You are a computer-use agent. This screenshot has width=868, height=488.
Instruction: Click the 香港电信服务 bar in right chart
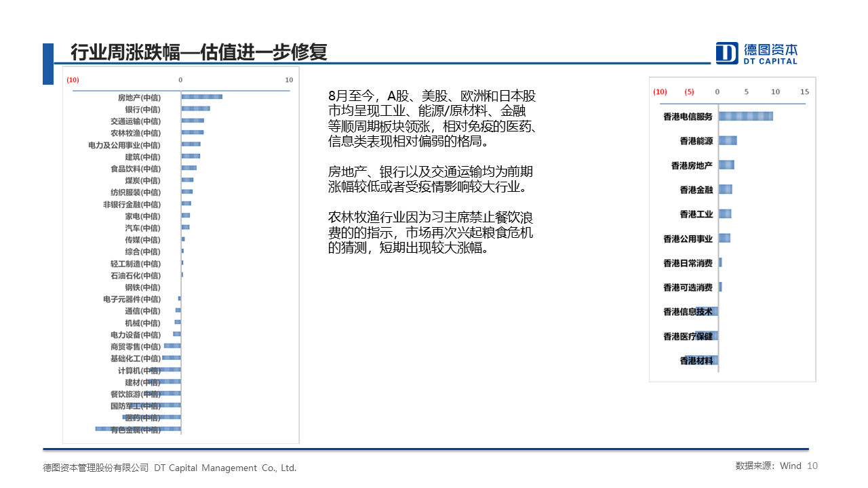point(746,116)
